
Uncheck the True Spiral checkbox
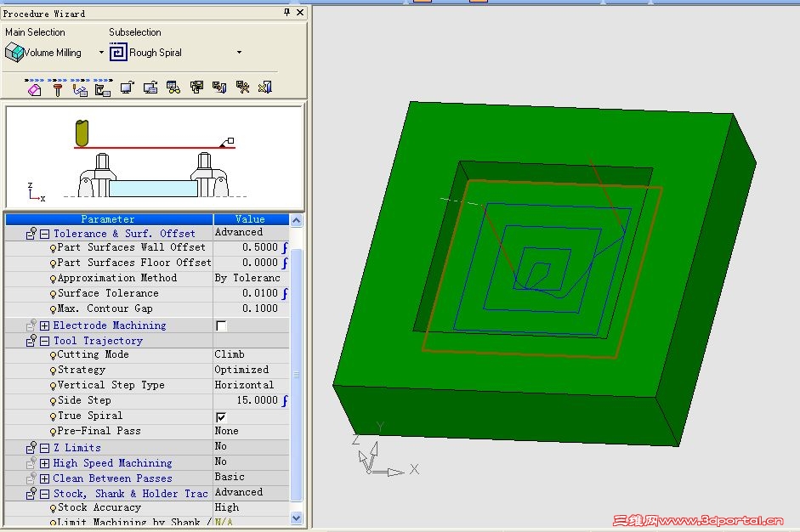point(221,417)
